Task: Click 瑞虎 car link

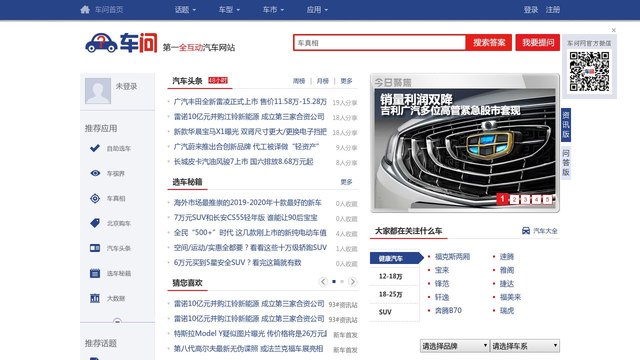Action: [x=507, y=310]
